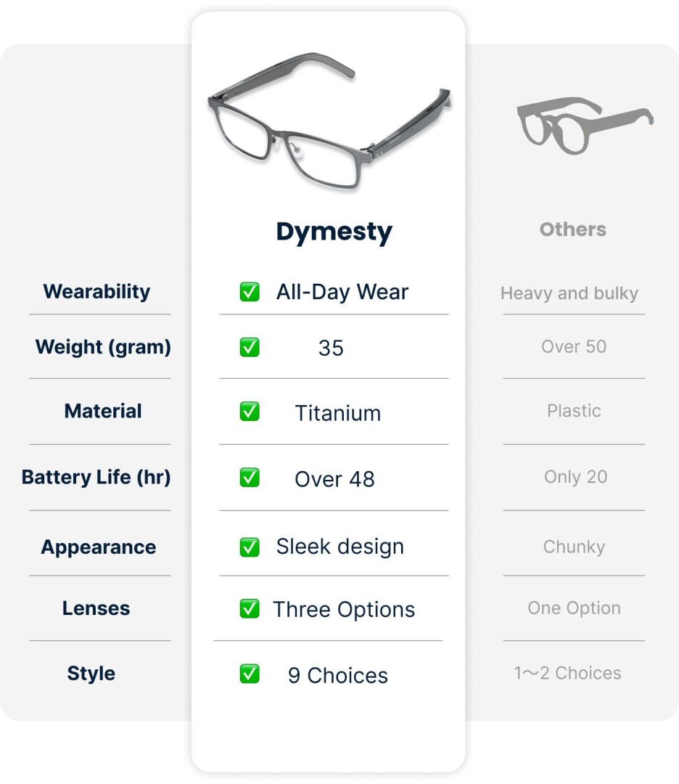Click the Dymesty glasses product image
Image resolution: width=679 pixels, height=784 pixels.
coord(330,121)
